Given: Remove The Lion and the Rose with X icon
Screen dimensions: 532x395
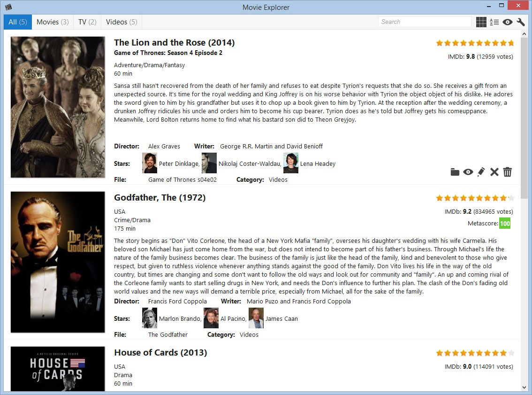Looking at the screenshot, I should (494, 172).
